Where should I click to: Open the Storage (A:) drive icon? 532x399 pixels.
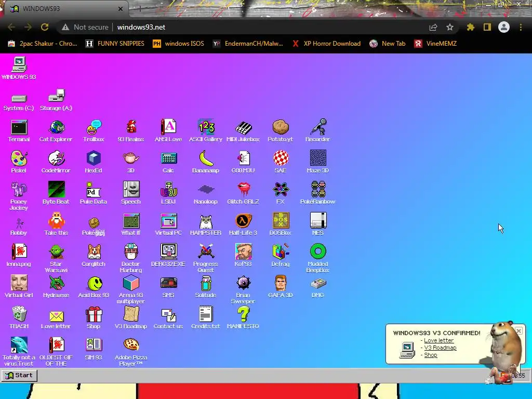pyautogui.click(x=56, y=100)
